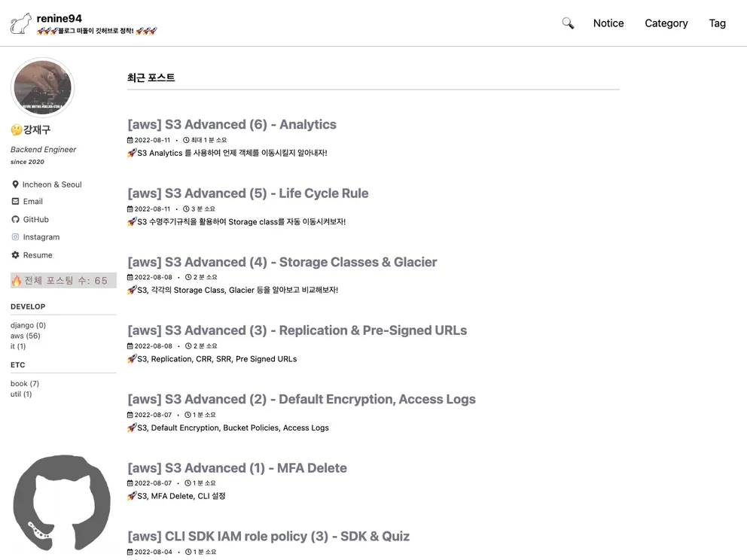This screenshot has height=560, width=747.
Task: Click the magnifying glass search icon
Action: (x=568, y=23)
